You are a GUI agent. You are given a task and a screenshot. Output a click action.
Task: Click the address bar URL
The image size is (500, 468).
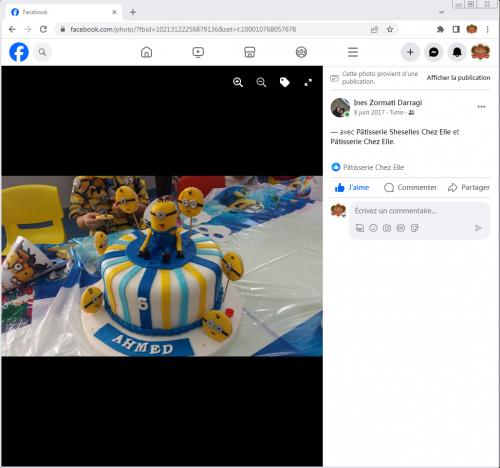[x=183, y=29]
